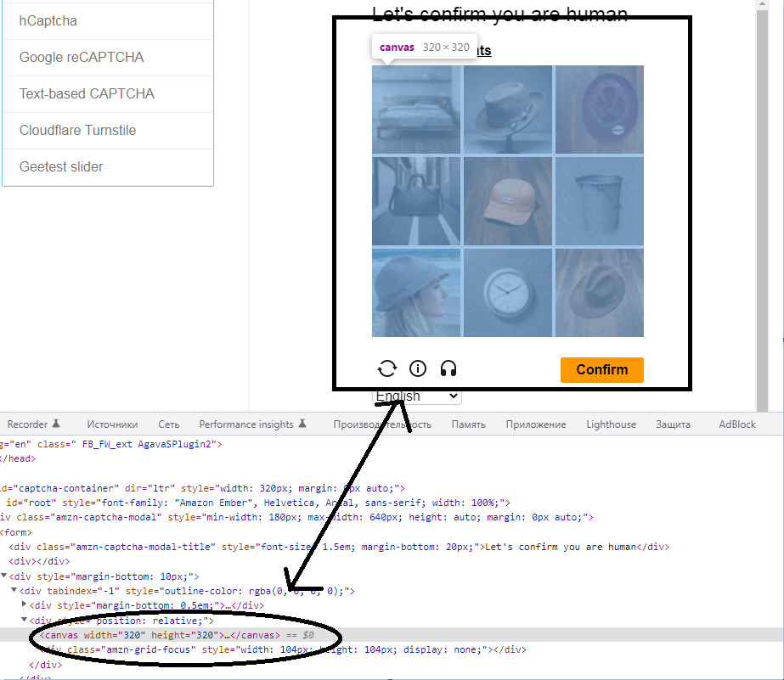
Task: Select the orange baseball cap tile
Action: pyautogui.click(x=507, y=201)
